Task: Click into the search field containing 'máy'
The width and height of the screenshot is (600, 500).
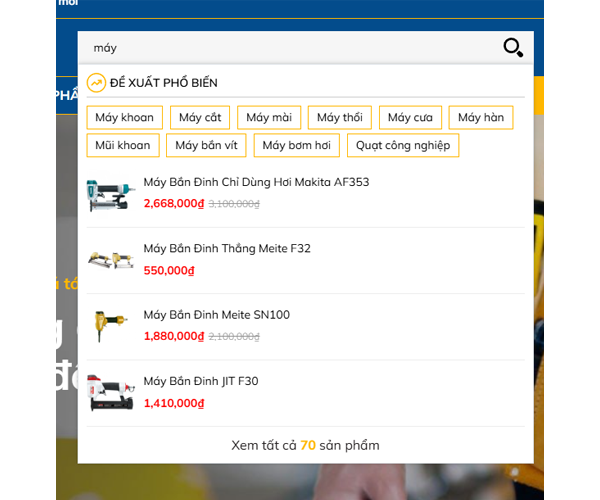Action: 290,48
